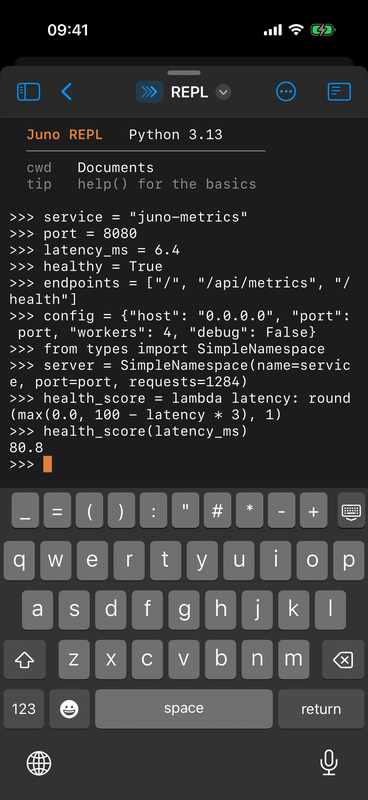Tap the space bar

click(x=184, y=709)
